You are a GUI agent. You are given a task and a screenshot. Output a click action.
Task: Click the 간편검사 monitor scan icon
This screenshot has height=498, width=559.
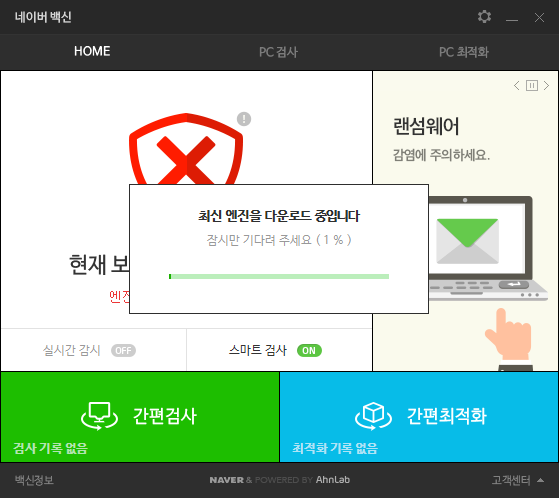[99, 416]
